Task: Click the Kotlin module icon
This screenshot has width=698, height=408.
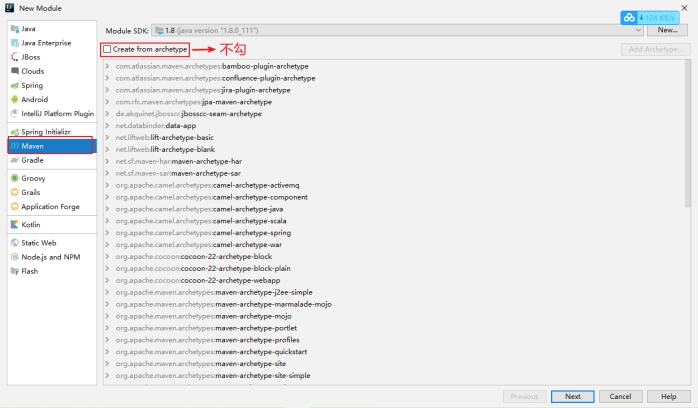Action: 14,224
